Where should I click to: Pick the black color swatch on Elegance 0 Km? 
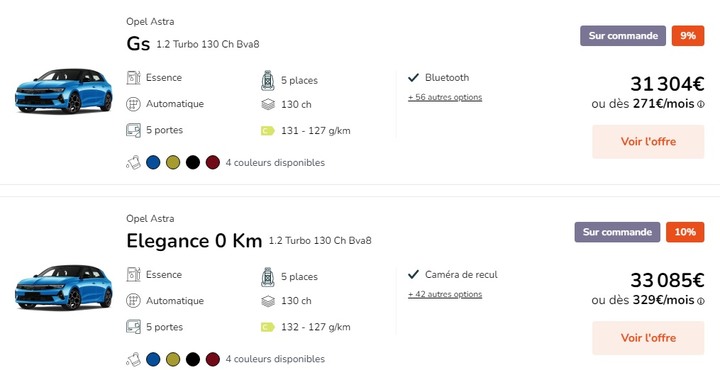coord(193,359)
